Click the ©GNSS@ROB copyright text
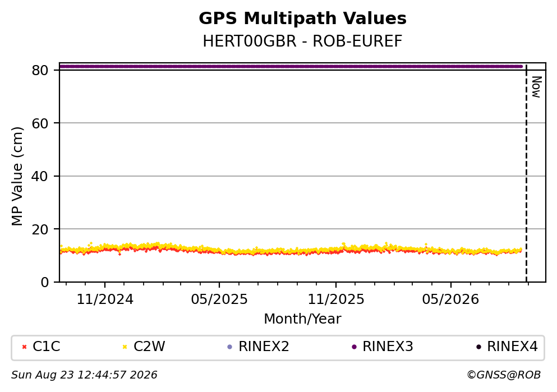The height and width of the screenshot is (392, 557). coord(504,375)
